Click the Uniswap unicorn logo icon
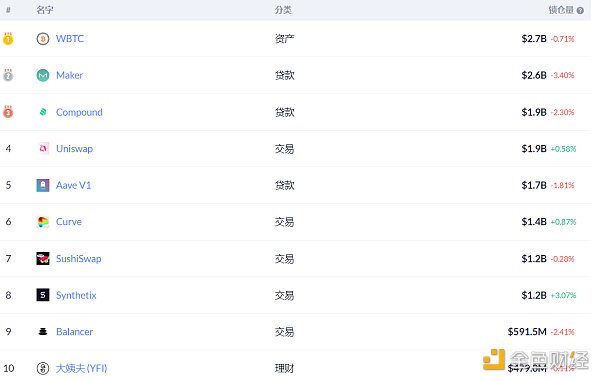Screen dimensions: 600x381 (x=43, y=148)
